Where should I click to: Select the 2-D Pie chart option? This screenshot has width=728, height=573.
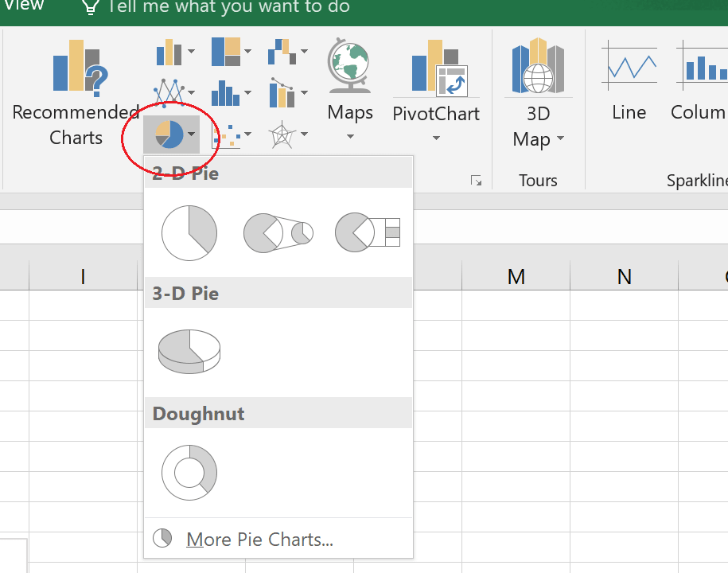[x=189, y=233]
